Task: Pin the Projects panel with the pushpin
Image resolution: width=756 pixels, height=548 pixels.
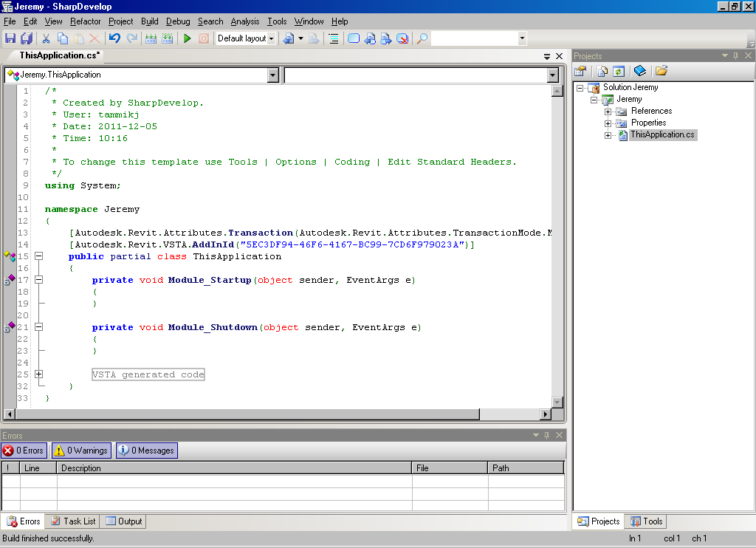Action: [x=736, y=55]
